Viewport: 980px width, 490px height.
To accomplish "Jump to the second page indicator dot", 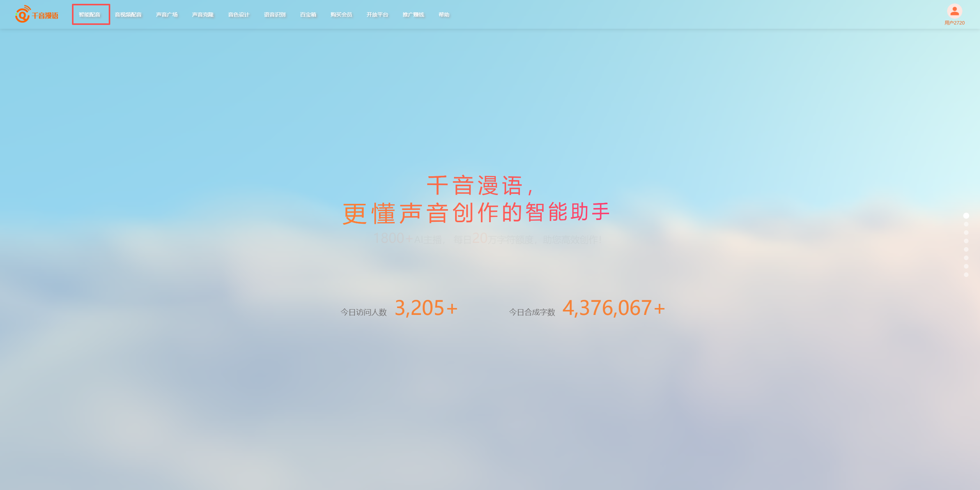I will 966,224.
